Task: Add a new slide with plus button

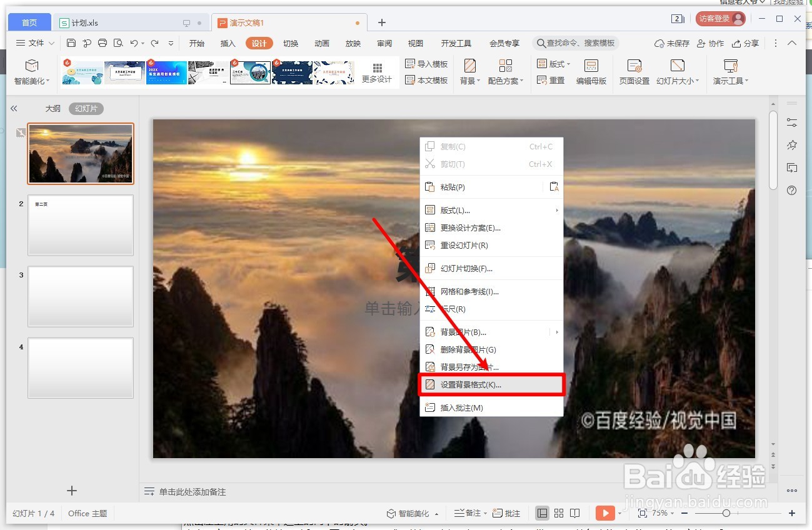Action: coord(72,491)
